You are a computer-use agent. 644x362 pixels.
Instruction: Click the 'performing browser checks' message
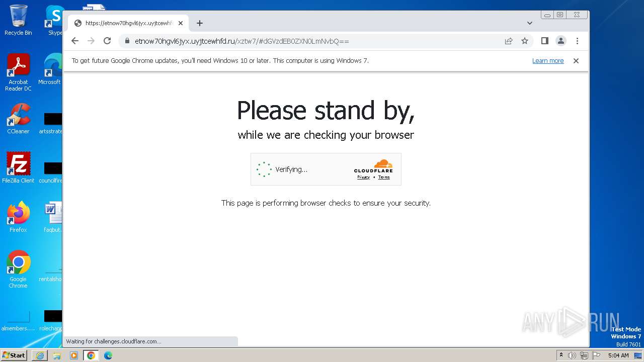point(326,203)
